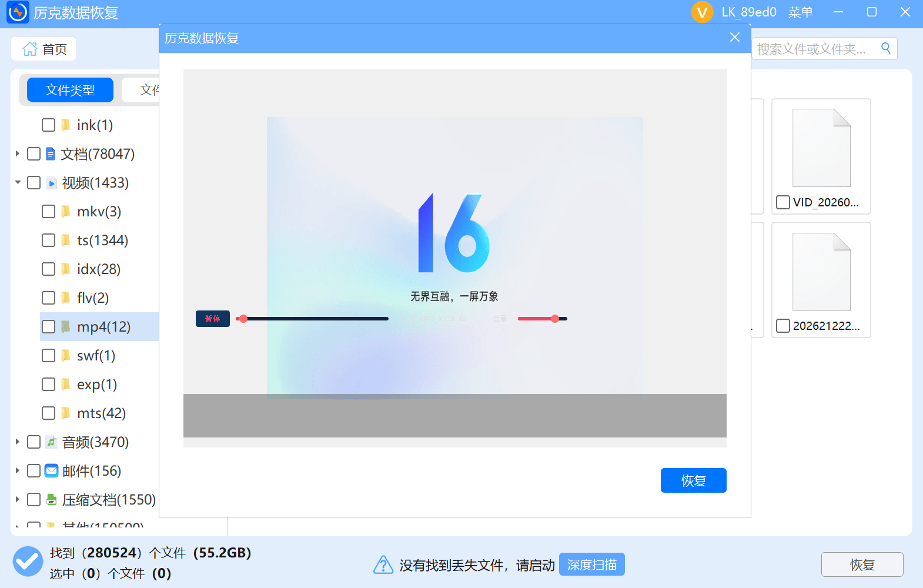The height and width of the screenshot is (588, 923).
Task: Click the blue checkmark scan-complete icon
Action: coord(28,562)
